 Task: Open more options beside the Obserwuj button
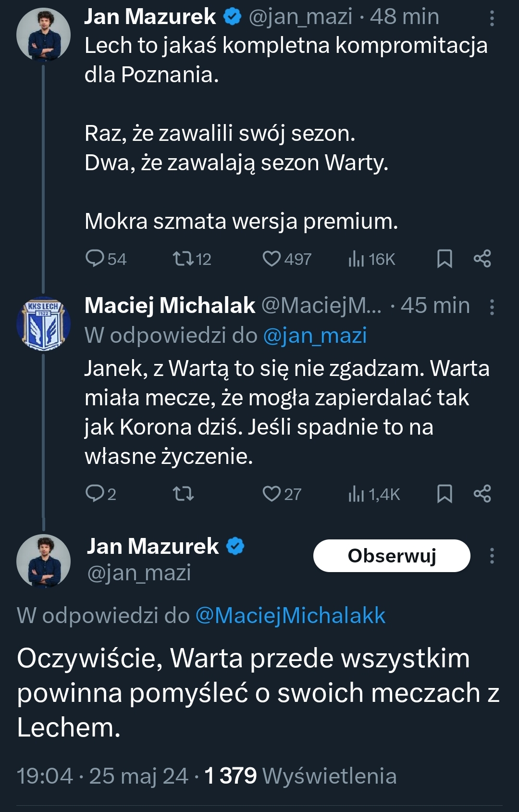(492, 556)
